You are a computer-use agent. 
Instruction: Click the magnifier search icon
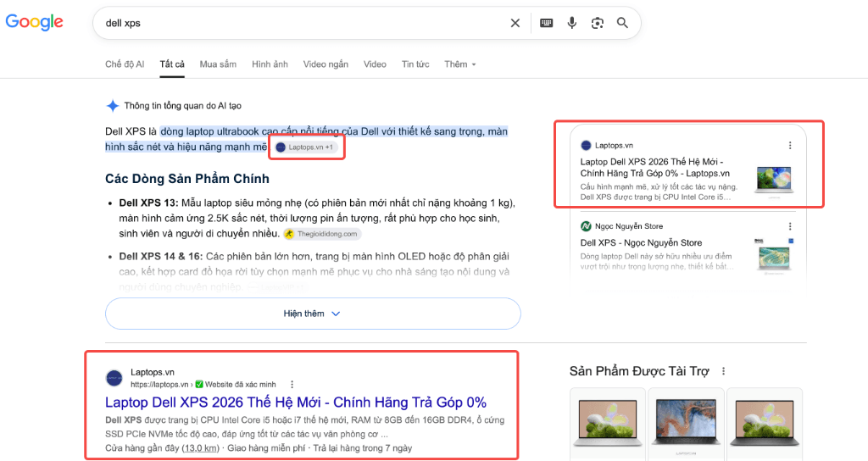click(x=622, y=23)
